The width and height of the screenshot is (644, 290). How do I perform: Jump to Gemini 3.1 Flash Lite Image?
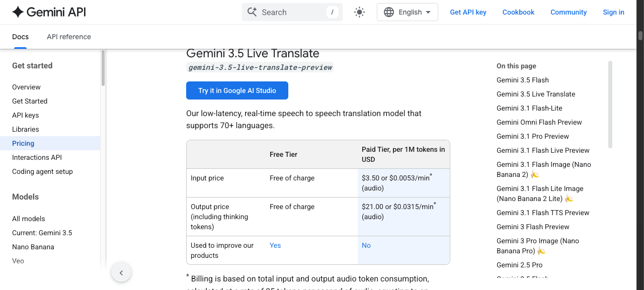(x=540, y=194)
